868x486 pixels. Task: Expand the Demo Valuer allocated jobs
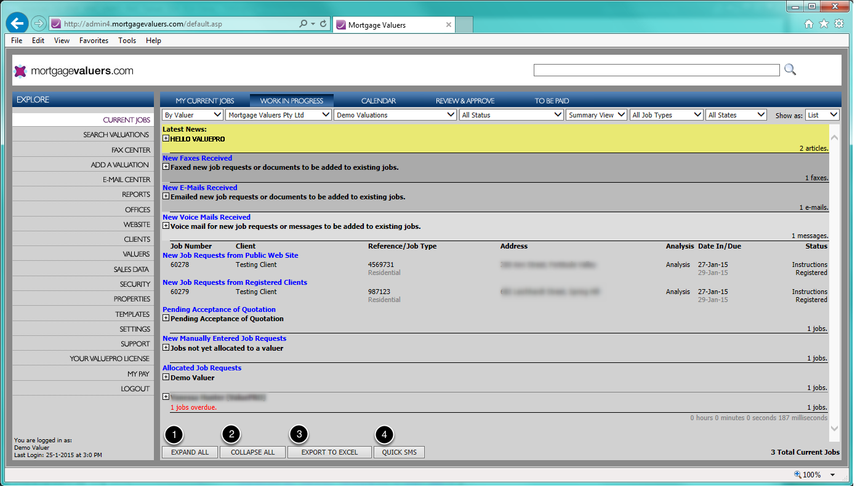point(166,377)
